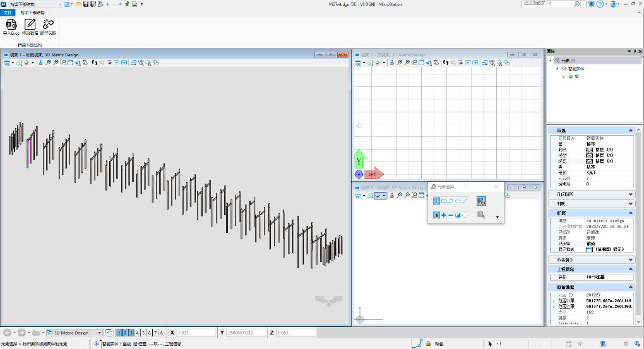Screen dimensions: 644x349
Task: Click Rotate View icon in View 1 toolbar
Action: [78, 63]
